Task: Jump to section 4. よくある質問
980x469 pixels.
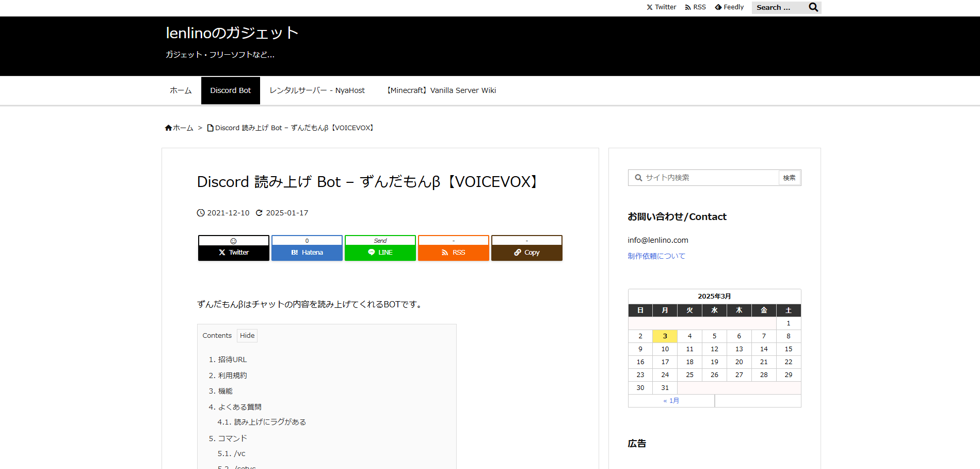Action: [x=235, y=407]
